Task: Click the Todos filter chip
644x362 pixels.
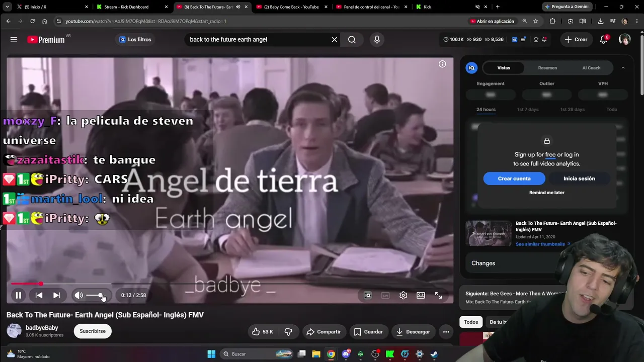Action: [471, 322]
